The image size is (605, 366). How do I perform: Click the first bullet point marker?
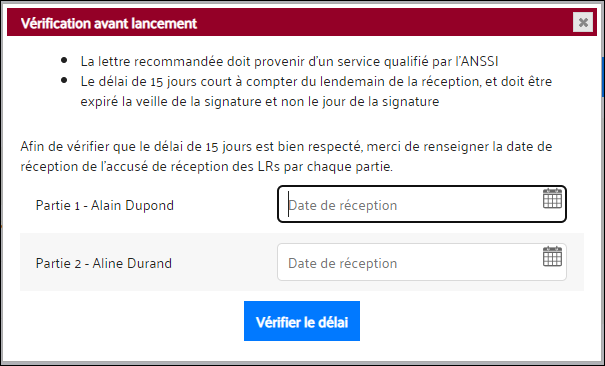click(64, 61)
